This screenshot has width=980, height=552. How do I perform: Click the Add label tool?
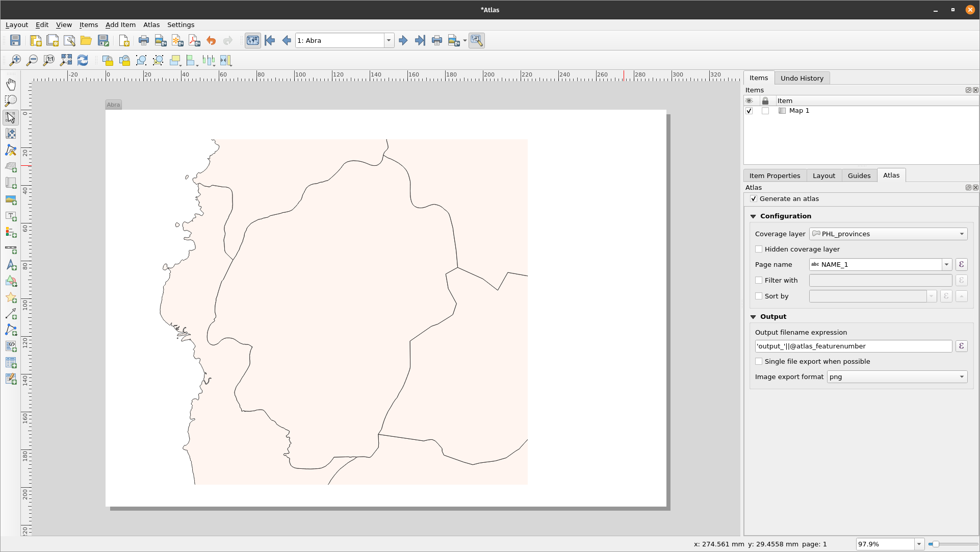pyautogui.click(x=11, y=216)
